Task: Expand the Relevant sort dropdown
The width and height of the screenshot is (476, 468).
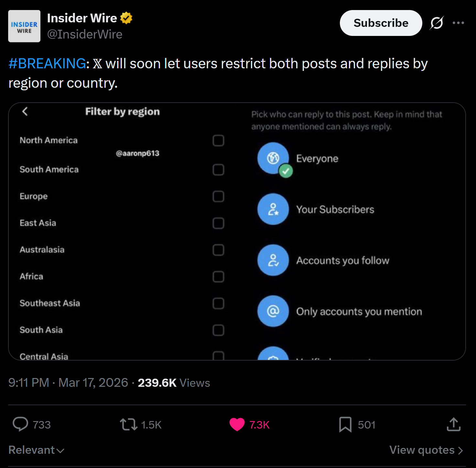Action: tap(36, 450)
